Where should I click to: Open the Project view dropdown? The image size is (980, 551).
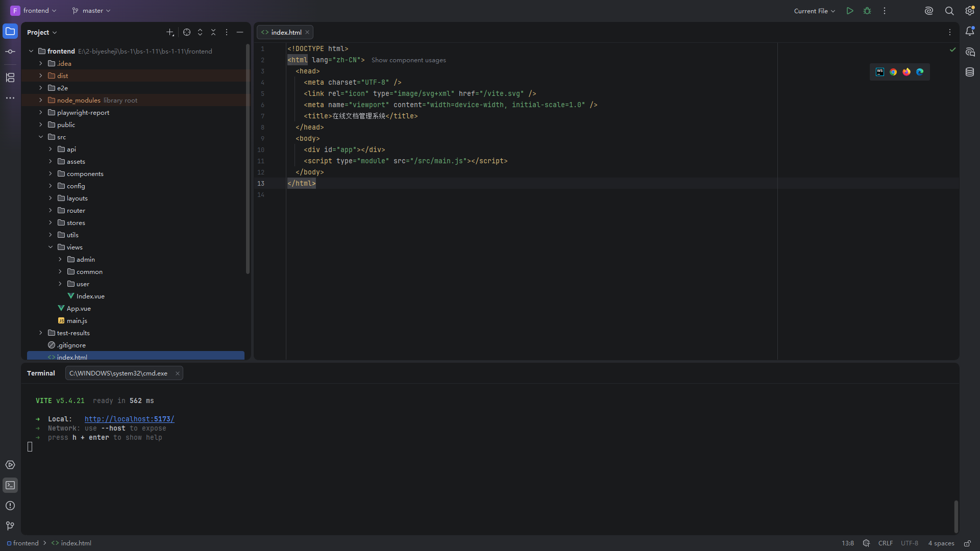coord(42,32)
